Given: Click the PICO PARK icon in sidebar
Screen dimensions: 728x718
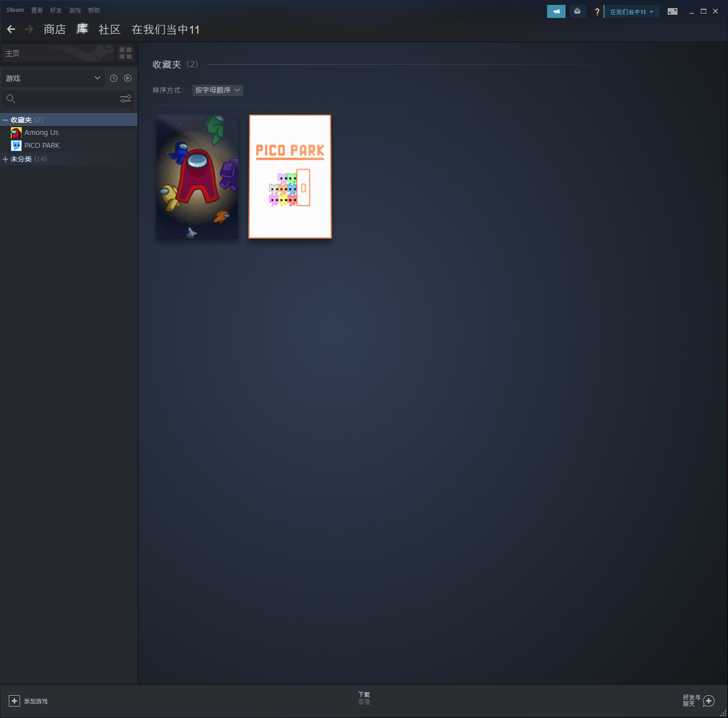Looking at the screenshot, I should coord(16,146).
